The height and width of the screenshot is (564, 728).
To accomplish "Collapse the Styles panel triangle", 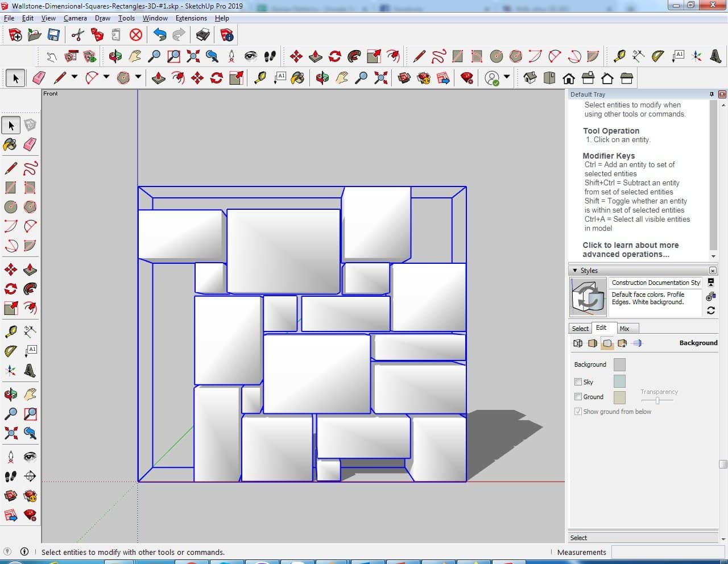I will point(575,271).
